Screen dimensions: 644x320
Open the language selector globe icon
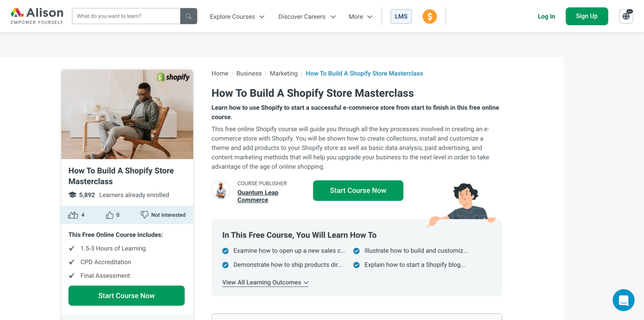(626, 16)
